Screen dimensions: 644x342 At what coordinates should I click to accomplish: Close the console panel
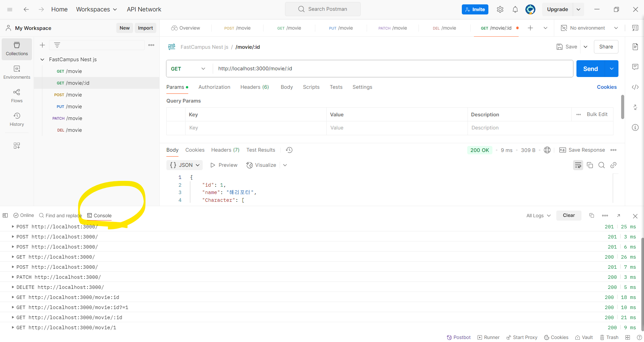(x=635, y=216)
